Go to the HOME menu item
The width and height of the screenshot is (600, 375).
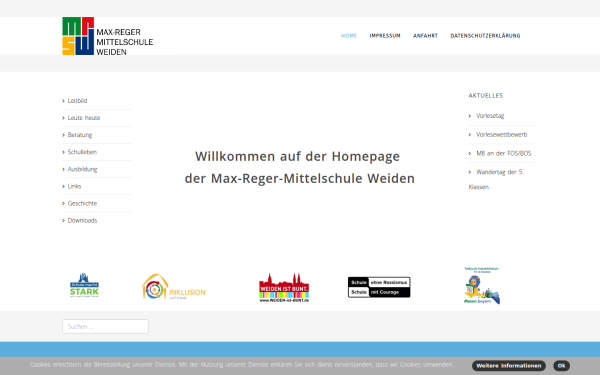[349, 36]
